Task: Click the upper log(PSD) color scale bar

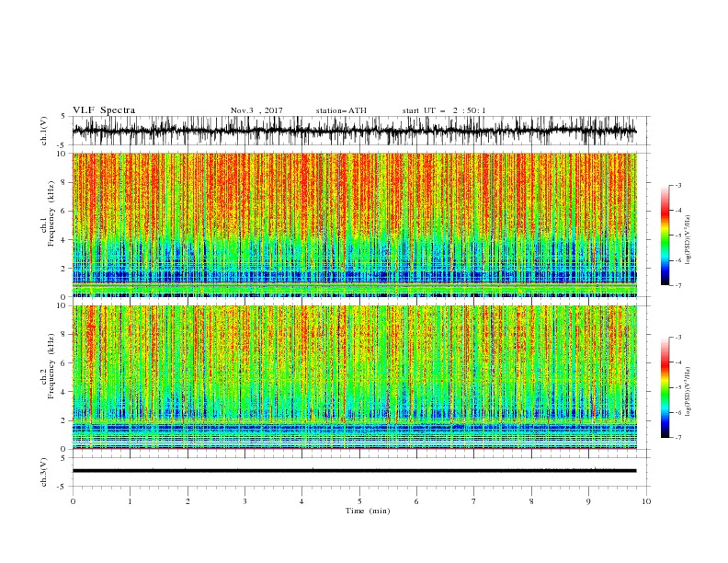Action: [x=665, y=236]
